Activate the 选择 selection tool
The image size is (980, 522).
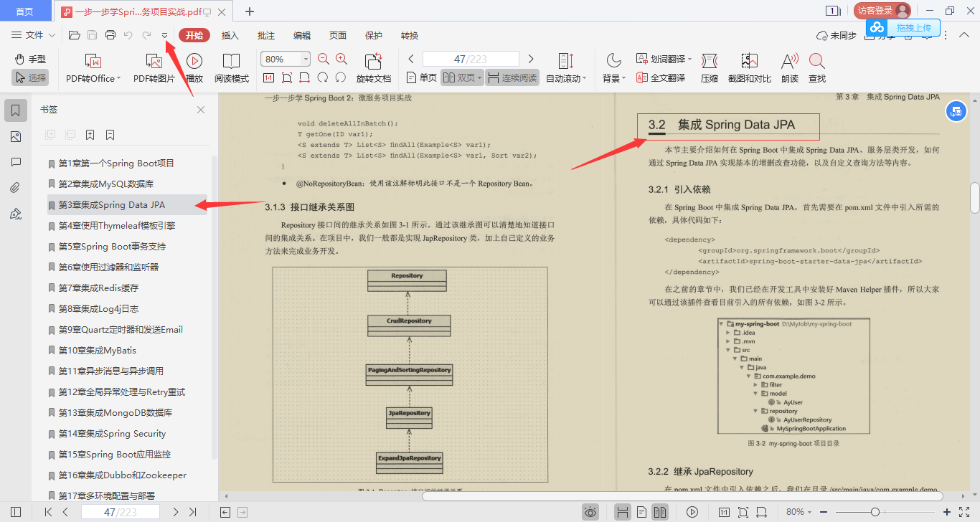pos(30,77)
